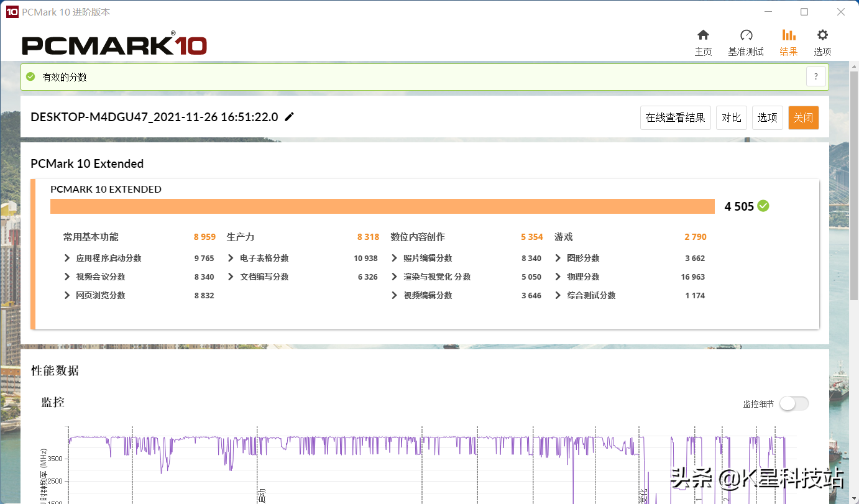
Task: Maximize the PCMark 10 window
Action: click(804, 12)
